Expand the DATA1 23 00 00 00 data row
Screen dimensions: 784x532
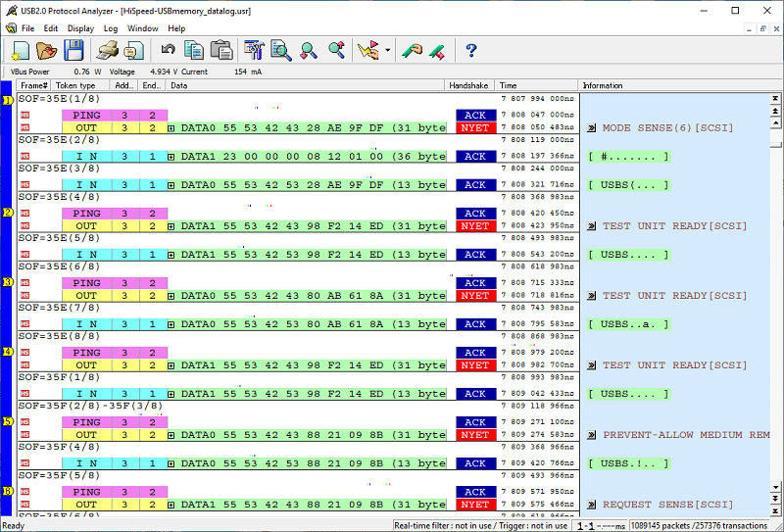171,157
